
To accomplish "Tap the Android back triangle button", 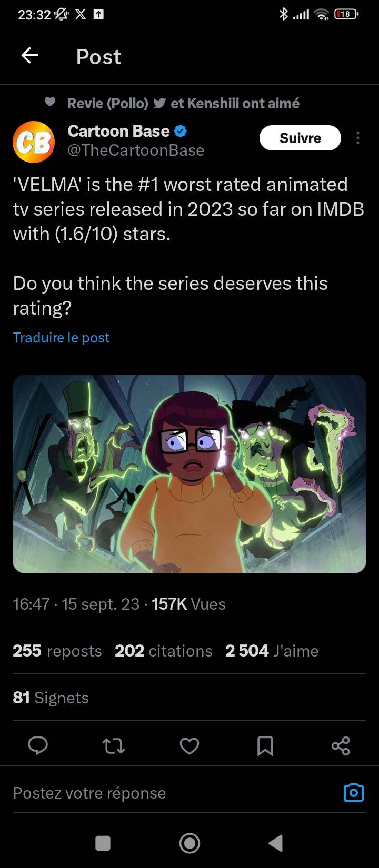I will pos(276,843).
